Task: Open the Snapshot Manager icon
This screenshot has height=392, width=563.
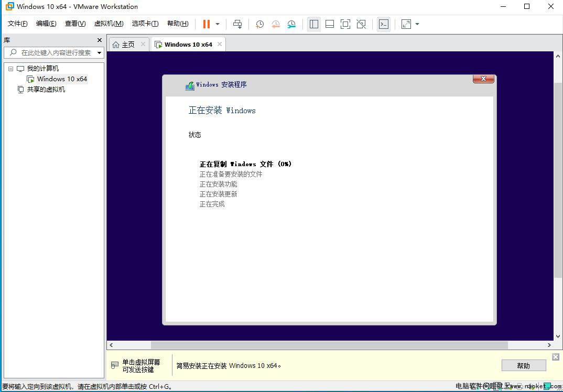Action: pos(291,24)
